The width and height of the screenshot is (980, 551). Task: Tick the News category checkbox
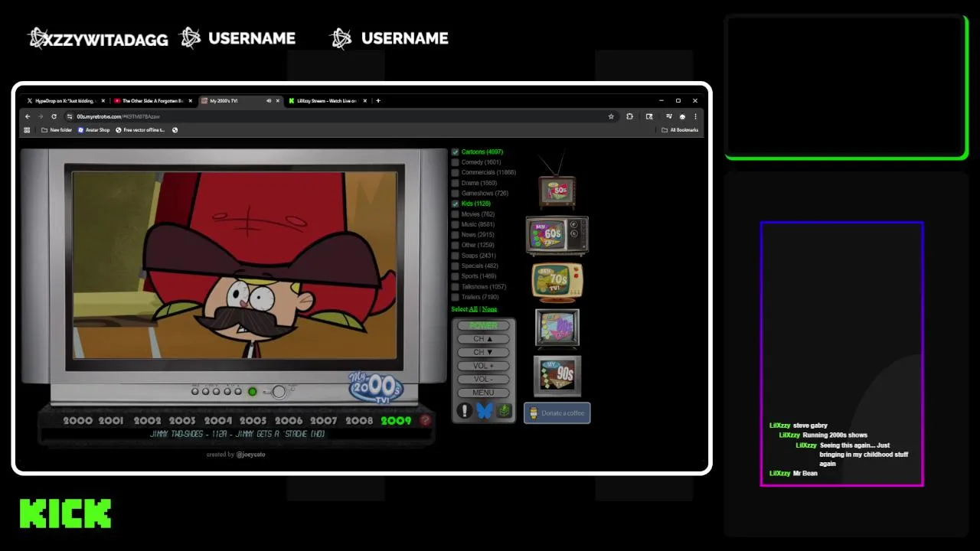click(x=455, y=235)
